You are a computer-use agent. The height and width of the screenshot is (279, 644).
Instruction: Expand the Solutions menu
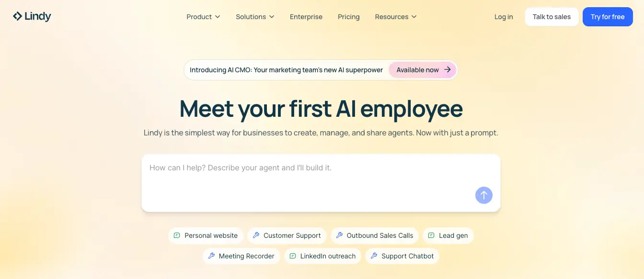(255, 17)
